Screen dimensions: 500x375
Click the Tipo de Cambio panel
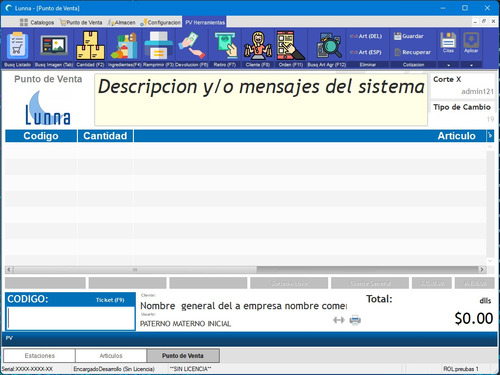pyautogui.click(x=463, y=113)
